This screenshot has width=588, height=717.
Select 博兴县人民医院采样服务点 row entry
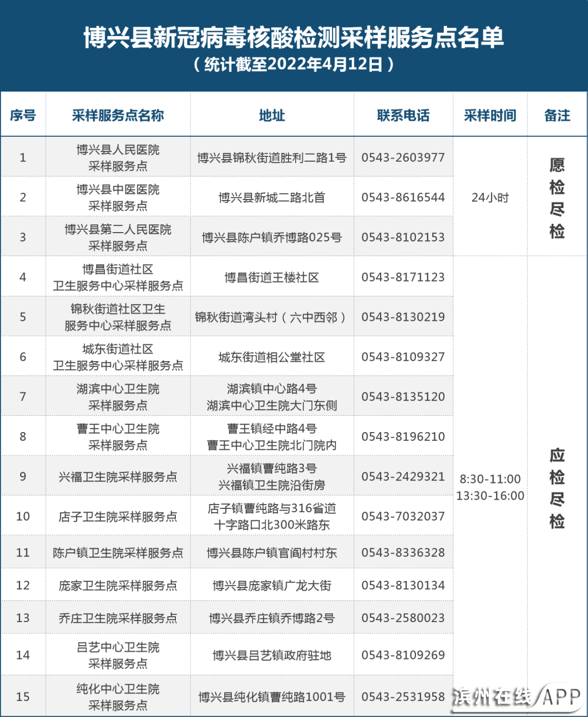click(x=118, y=157)
